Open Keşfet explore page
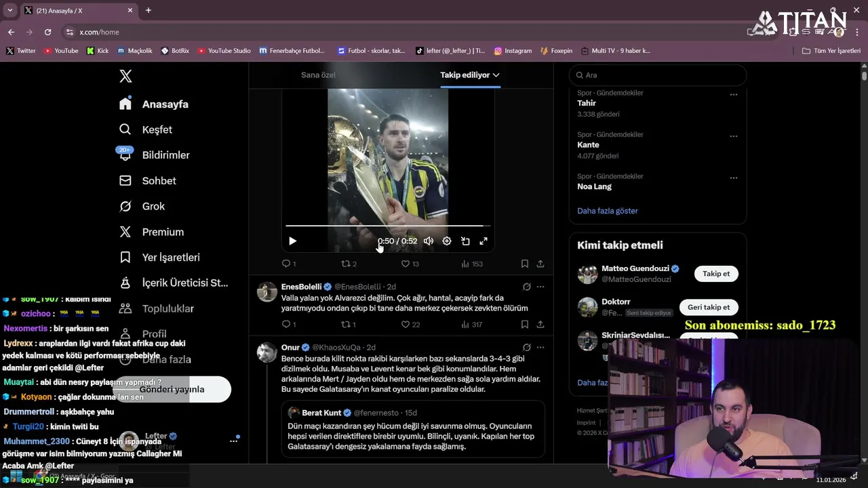Screen dimensions: 868x488 point(146,129)
